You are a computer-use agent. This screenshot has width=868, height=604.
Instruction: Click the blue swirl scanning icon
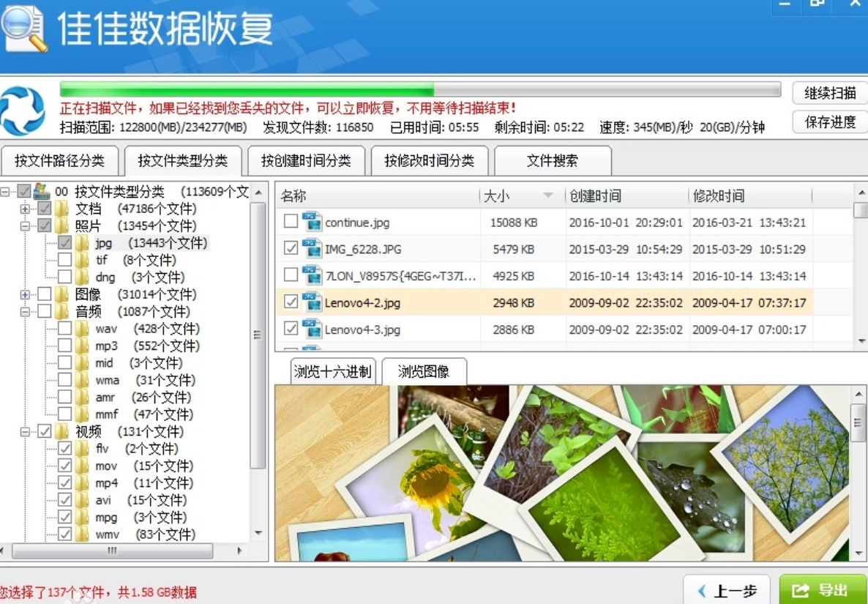point(23,111)
